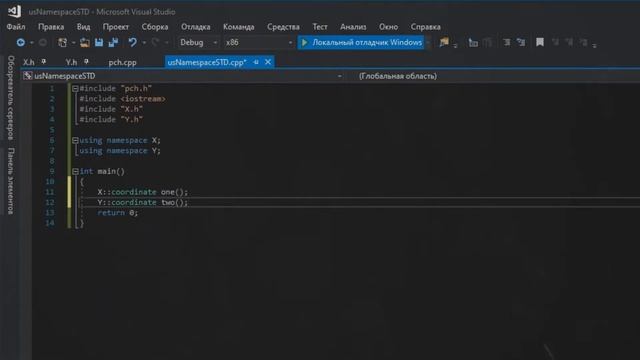The width and height of the screenshot is (640, 360).
Task: Open the Средства menu
Action: (283, 27)
